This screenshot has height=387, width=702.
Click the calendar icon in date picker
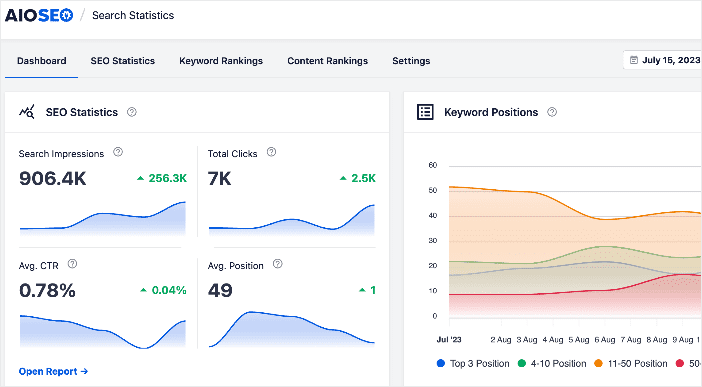pyautogui.click(x=634, y=60)
